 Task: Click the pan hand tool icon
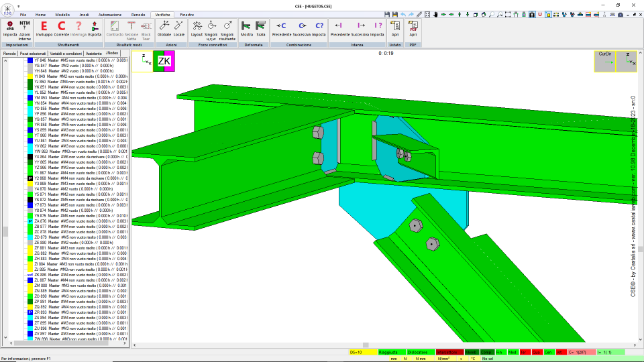(435, 14)
